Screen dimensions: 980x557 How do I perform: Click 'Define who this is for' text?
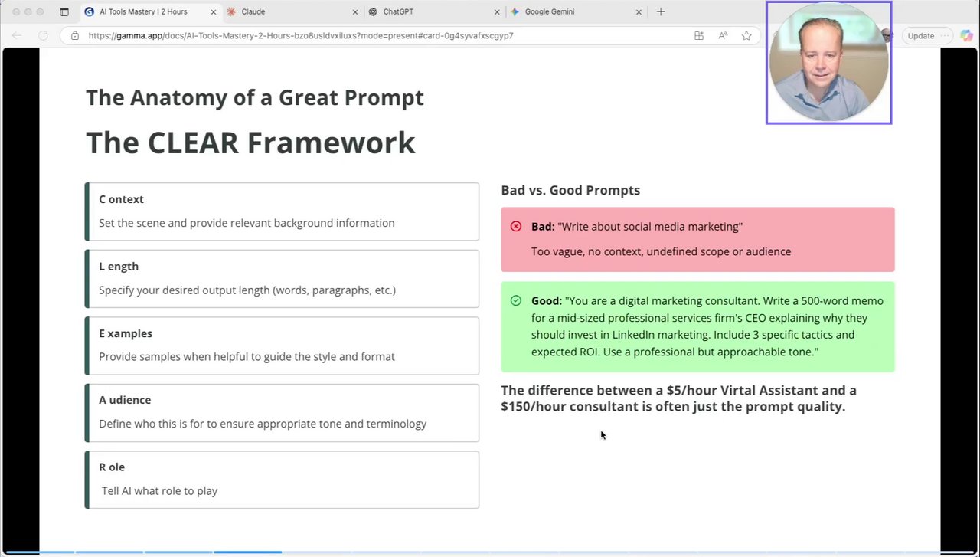pos(263,424)
